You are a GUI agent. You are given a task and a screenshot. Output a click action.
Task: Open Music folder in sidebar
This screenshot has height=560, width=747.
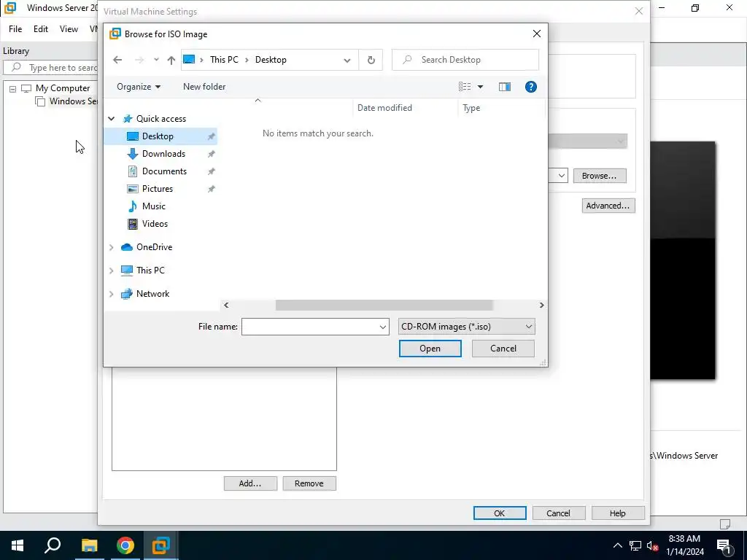click(153, 206)
